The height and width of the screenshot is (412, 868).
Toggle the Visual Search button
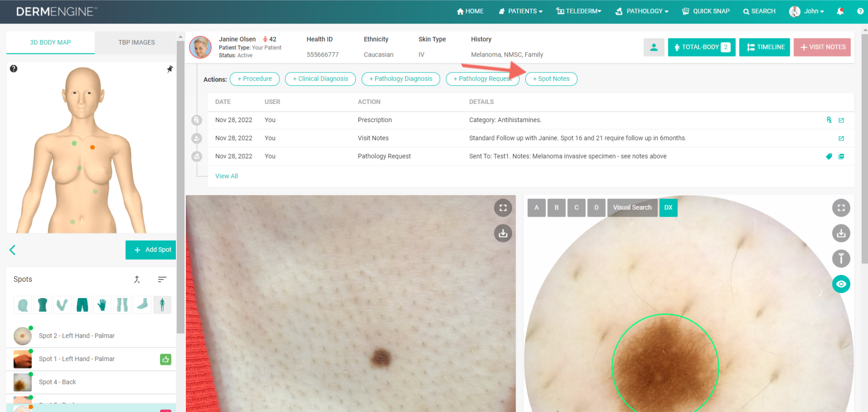point(632,208)
